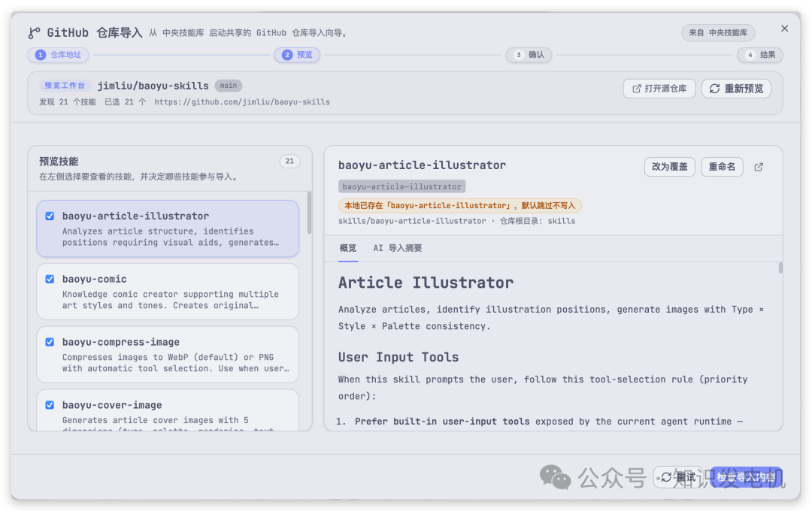Select the 概览 tab
This screenshot has height=511, width=812.
(x=347, y=248)
